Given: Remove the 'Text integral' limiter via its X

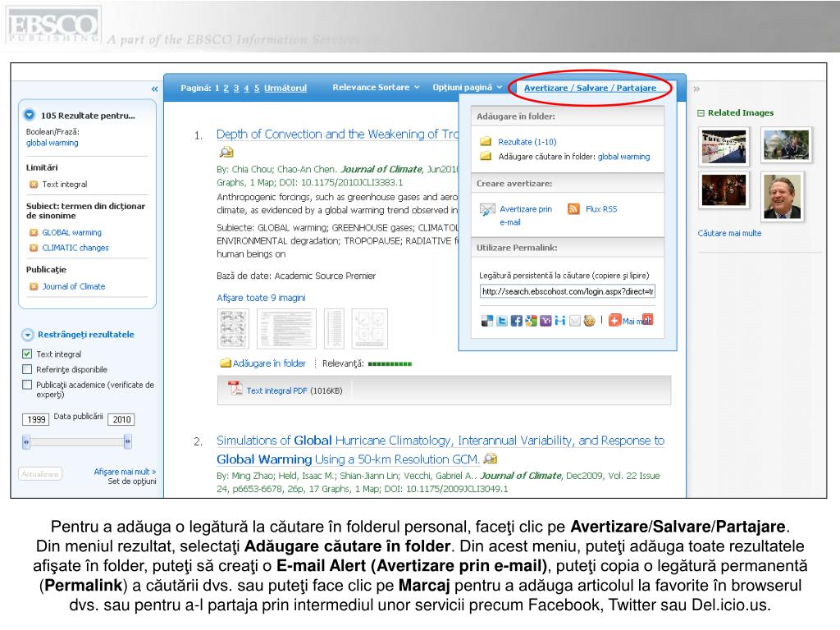Looking at the screenshot, I should (33, 185).
